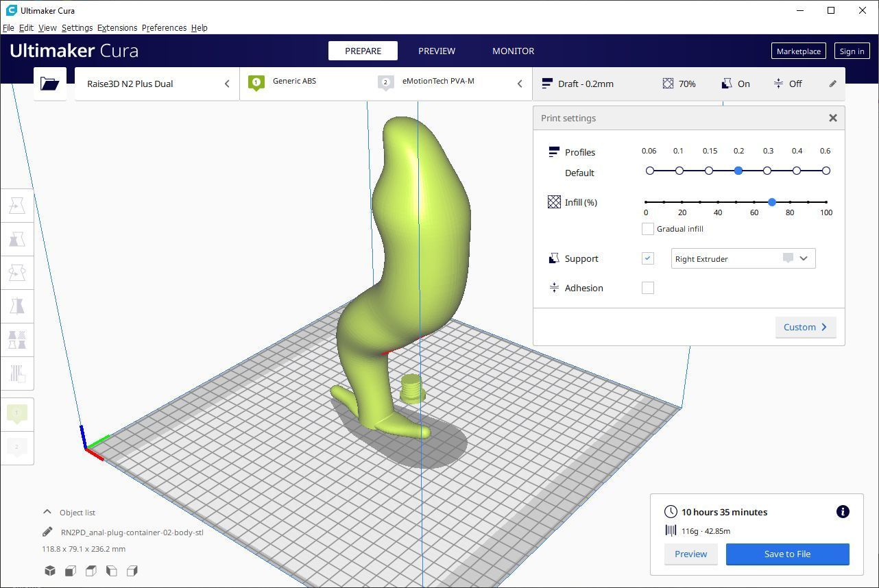879x588 pixels.
Task: Select the Mirror tool in left toolbar
Action: (17, 306)
